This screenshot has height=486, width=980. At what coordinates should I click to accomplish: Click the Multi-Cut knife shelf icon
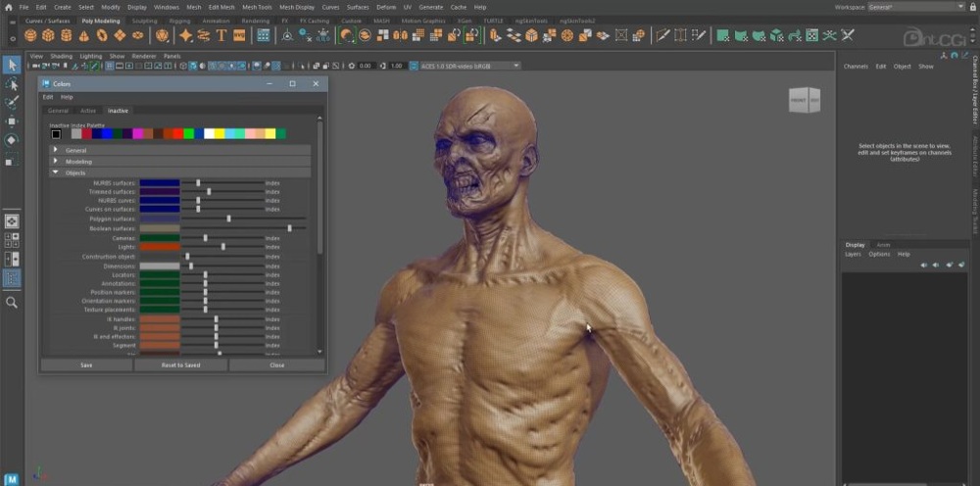click(x=663, y=35)
